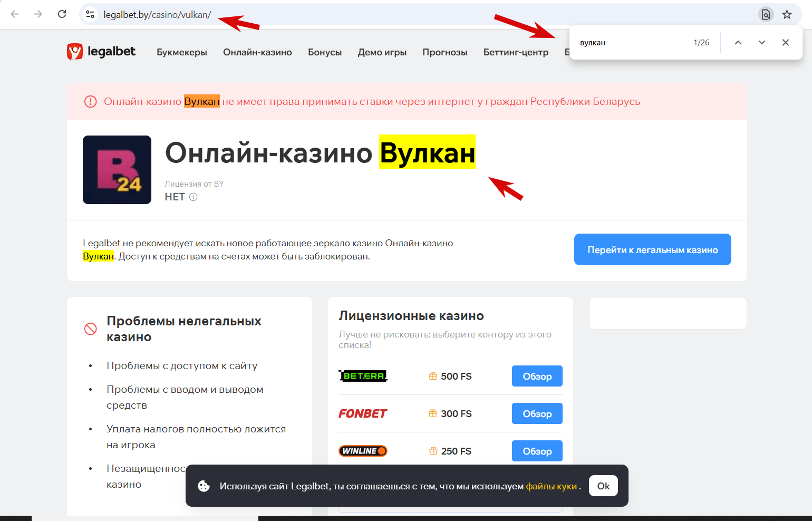Jump to previous search match for вулкан
The image size is (812, 521).
(x=738, y=43)
